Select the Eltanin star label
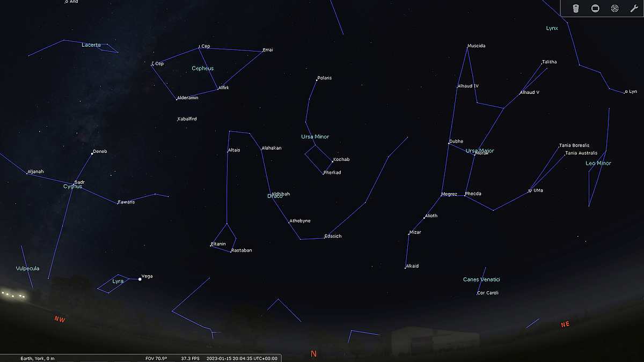This screenshot has height=362, width=644. pyautogui.click(x=218, y=245)
